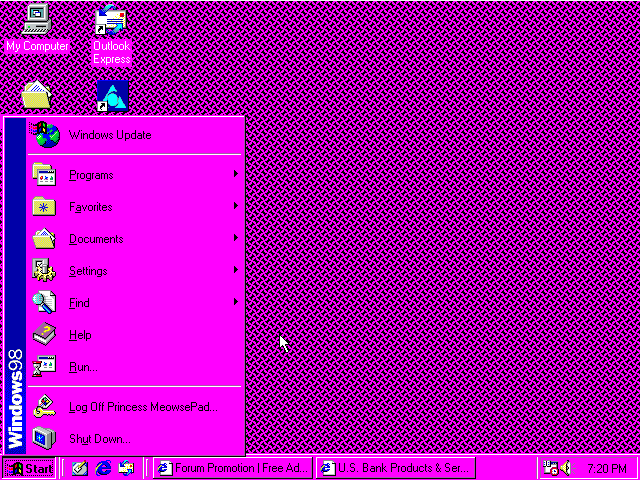Expand the Programs submenu arrow
Screen dimensions: 640x480
tap(236, 174)
